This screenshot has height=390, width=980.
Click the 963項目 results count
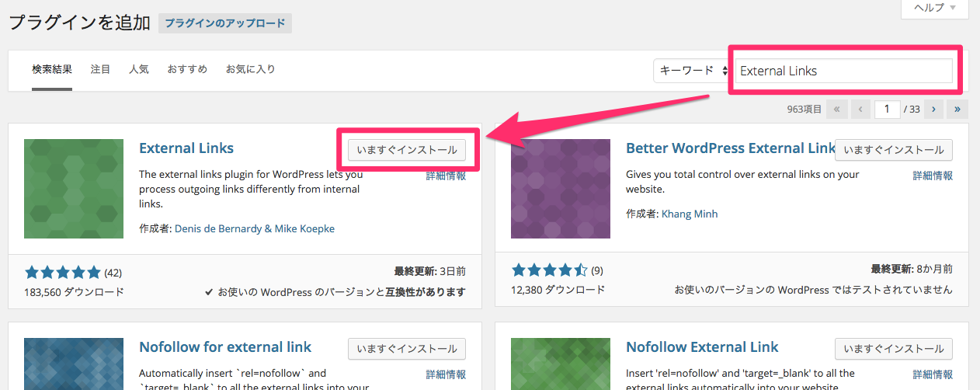coord(804,110)
